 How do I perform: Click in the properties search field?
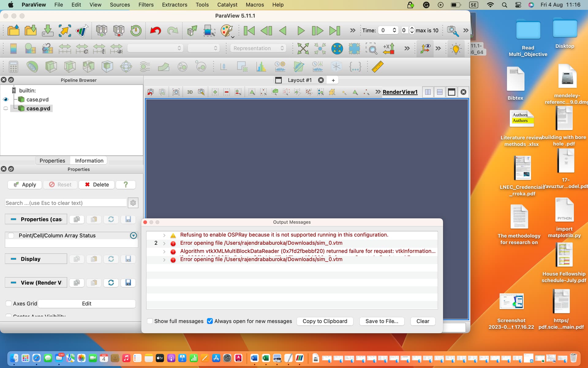[66, 203]
